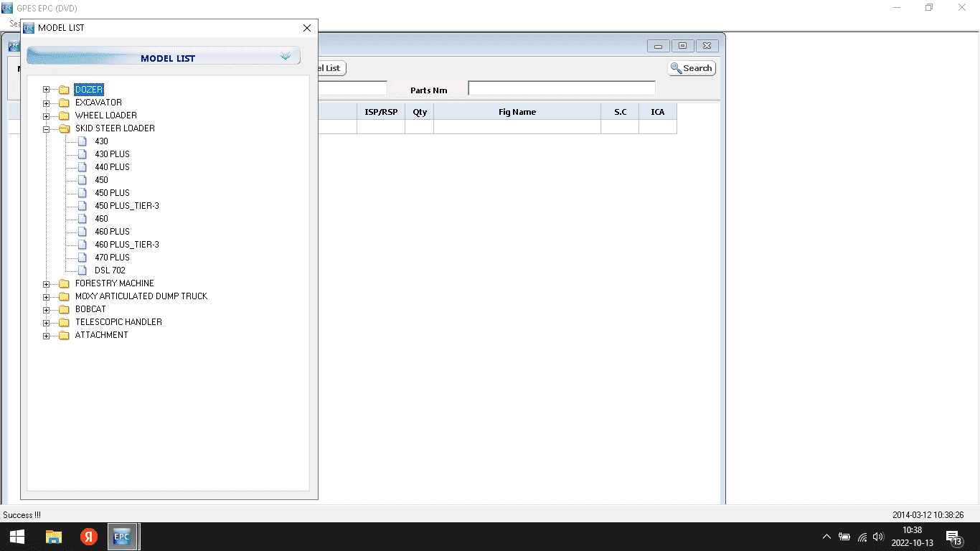The image size is (980, 551).
Task: Open File Explorer from the taskbar
Action: (54, 537)
